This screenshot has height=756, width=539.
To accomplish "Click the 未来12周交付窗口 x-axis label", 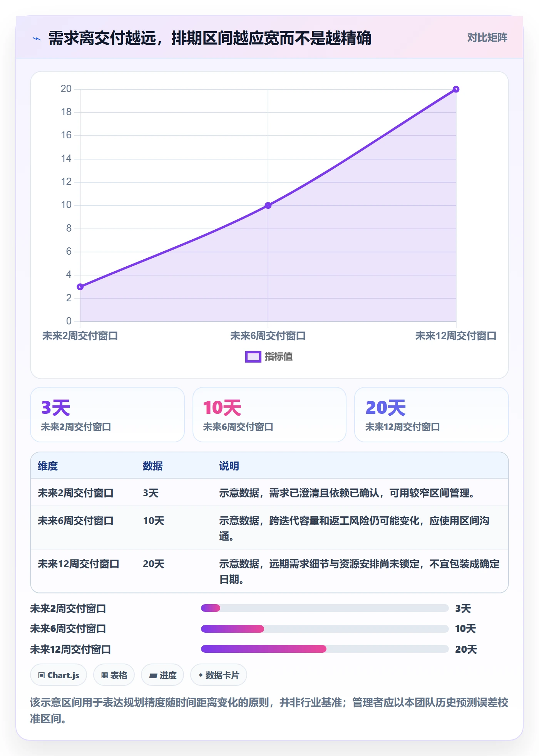I will (456, 336).
